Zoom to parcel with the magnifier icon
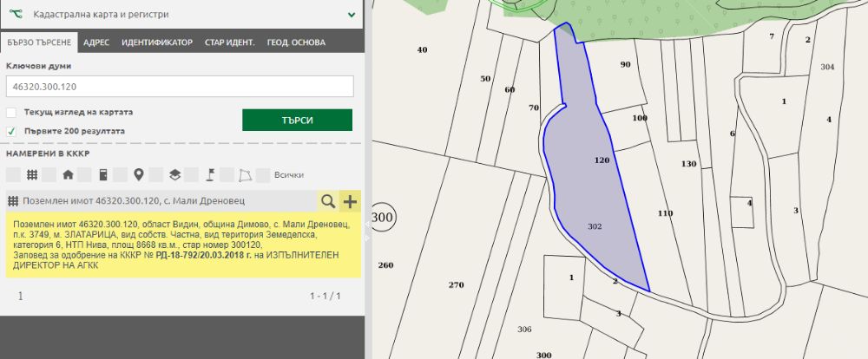Screen dimensions: 868x359 pos(328,201)
